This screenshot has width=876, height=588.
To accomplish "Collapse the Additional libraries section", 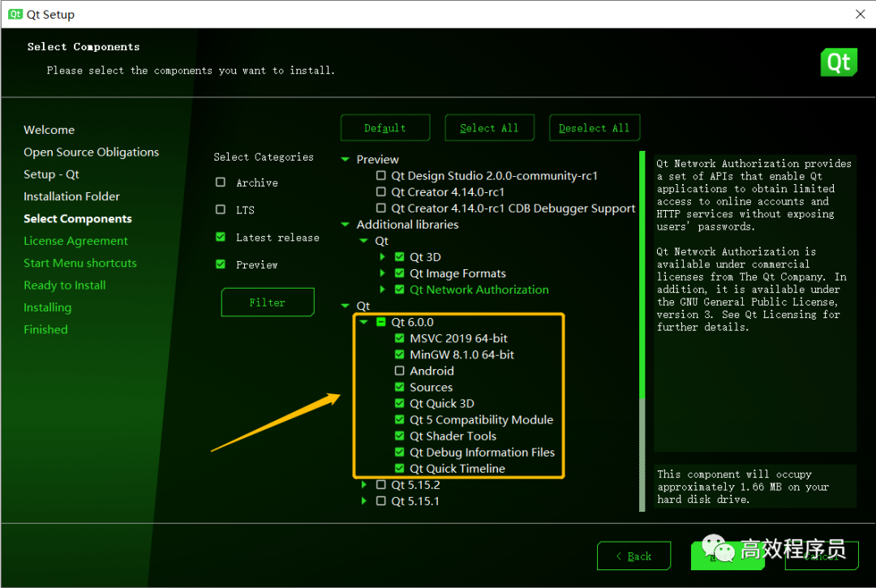I will (346, 225).
